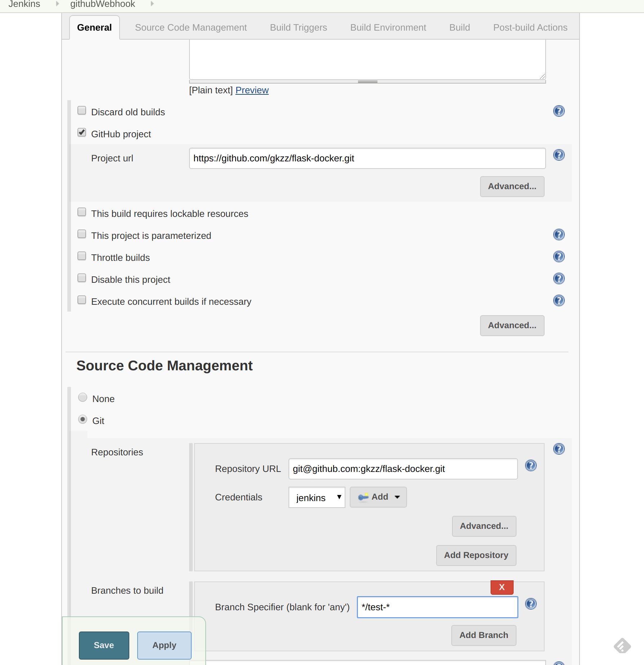Click the Add Repository button
This screenshot has height=665, width=644.
coord(476,555)
